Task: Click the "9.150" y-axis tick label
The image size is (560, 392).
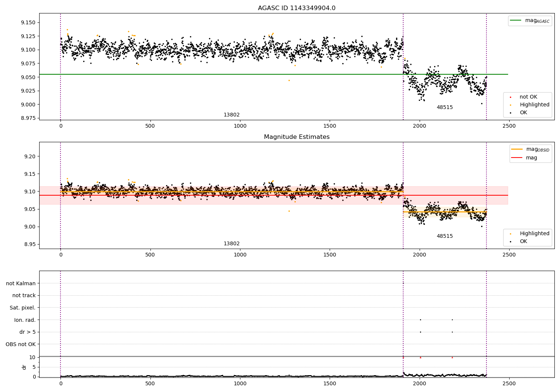Action: click(28, 23)
